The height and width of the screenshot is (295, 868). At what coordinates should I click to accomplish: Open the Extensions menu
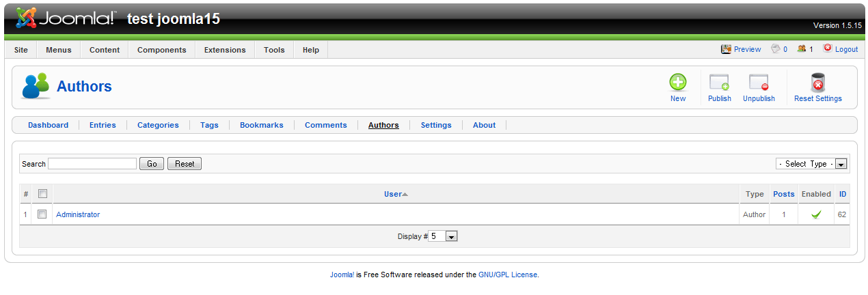225,50
